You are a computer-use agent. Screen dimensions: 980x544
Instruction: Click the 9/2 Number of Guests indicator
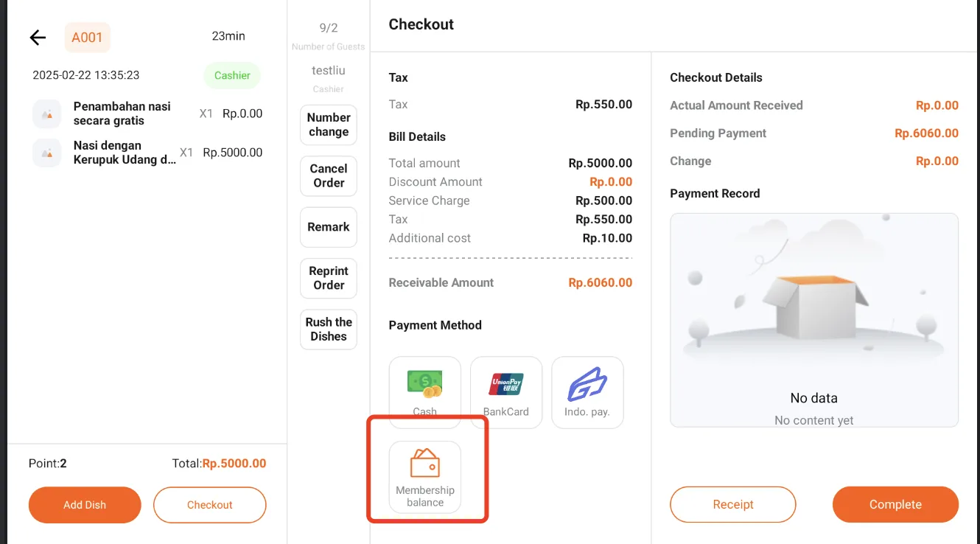coord(329,35)
